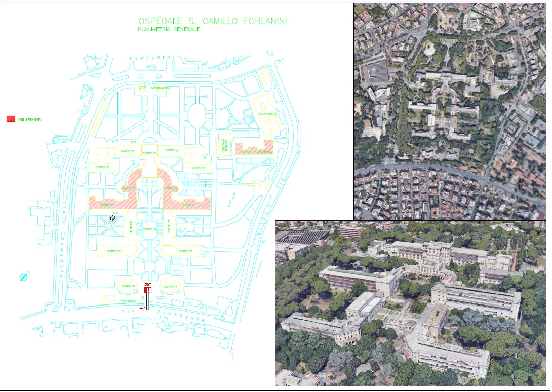Click the red entrance marker above Via Portuense
Image resolution: width=552 pixels, height=392 pixels.
click(x=148, y=289)
